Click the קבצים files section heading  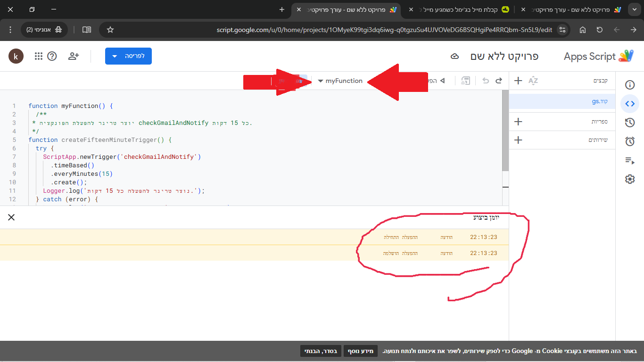(x=600, y=81)
